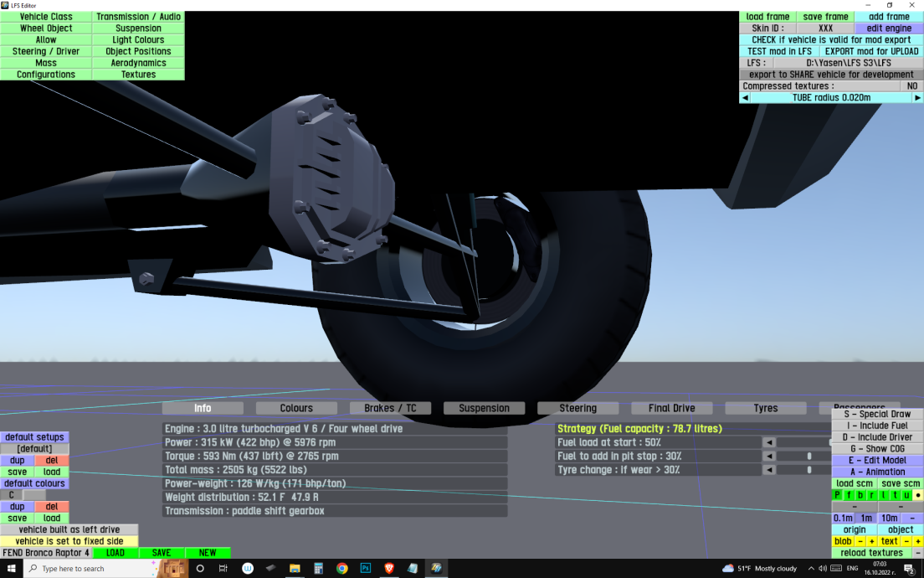
Task: Click the right arrow beside TUBE radius
Action: click(917, 98)
